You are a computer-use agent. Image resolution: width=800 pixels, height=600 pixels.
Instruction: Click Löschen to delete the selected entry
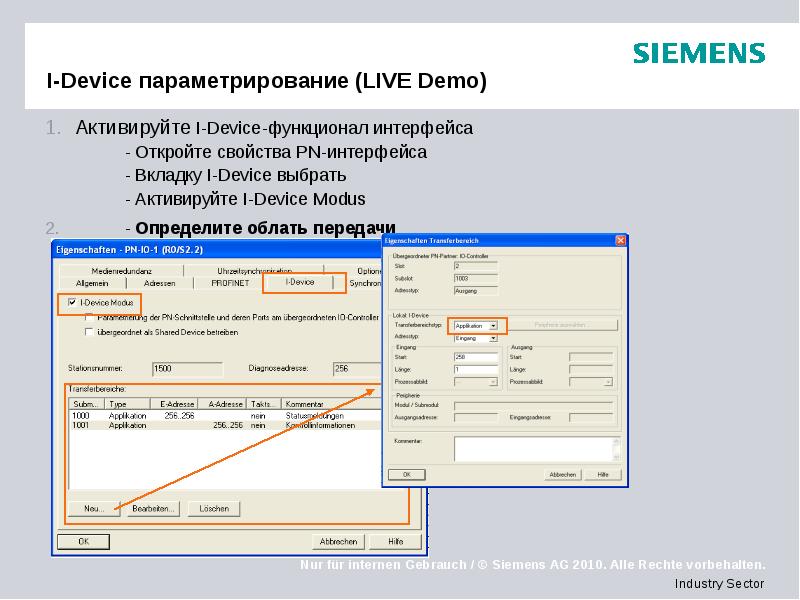[x=214, y=509]
